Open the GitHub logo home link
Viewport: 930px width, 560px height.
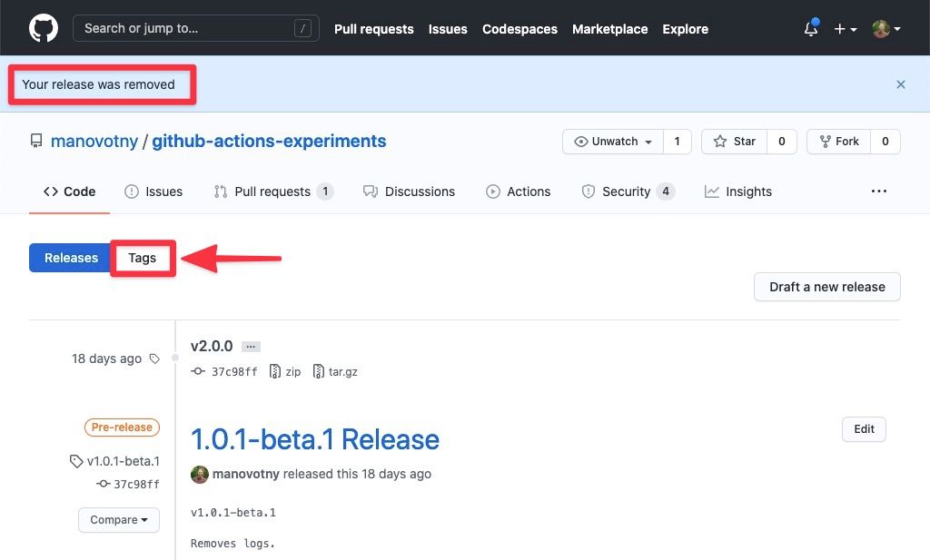44,28
